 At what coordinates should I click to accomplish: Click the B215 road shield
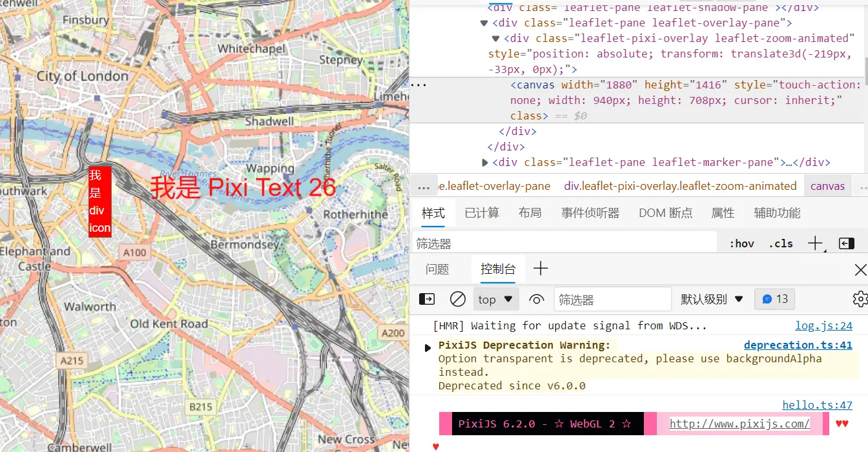coord(201,407)
